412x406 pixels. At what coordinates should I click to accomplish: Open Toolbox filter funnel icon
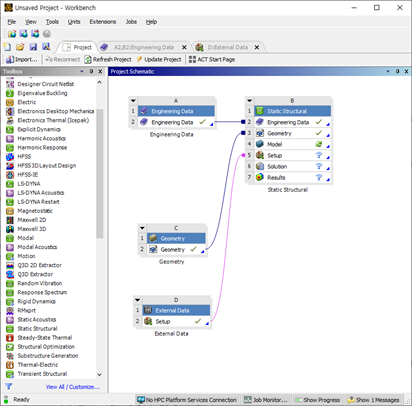click(9, 386)
